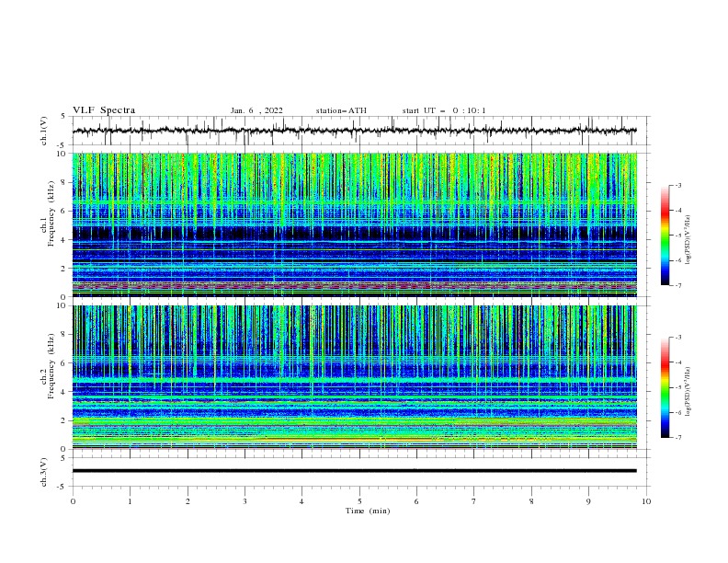
Task: Click the dark band near 4.5 kHz in ch.1
Action: pyautogui.click(x=354, y=233)
